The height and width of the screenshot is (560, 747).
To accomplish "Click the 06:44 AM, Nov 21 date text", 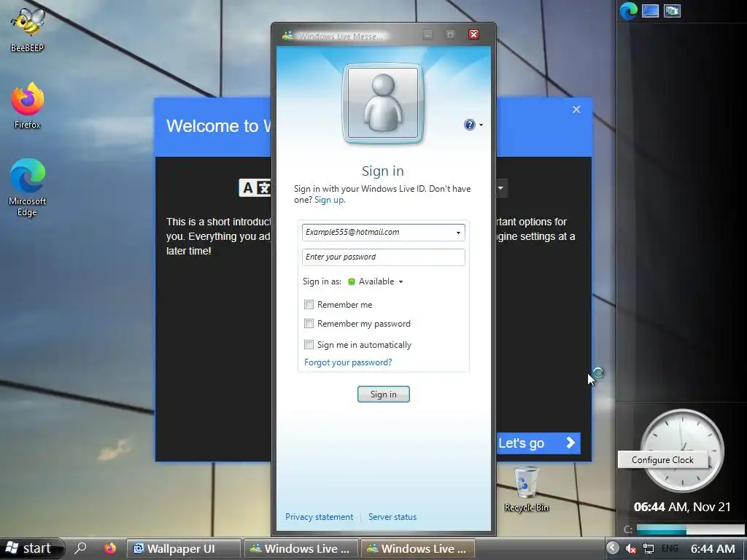I will tap(682, 507).
